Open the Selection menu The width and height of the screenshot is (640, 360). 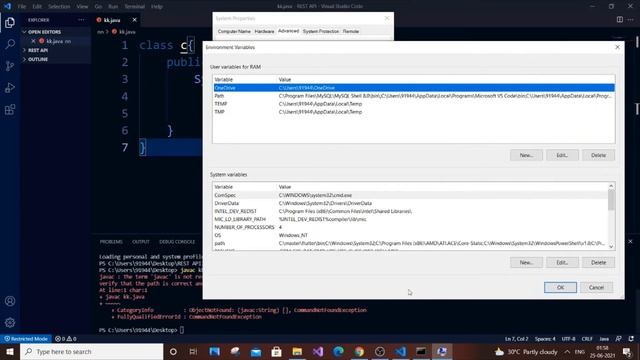point(59,7)
